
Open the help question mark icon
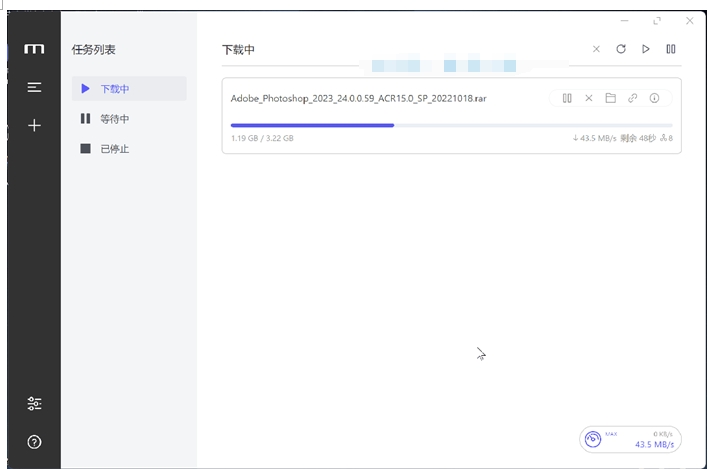pyautogui.click(x=34, y=442)
